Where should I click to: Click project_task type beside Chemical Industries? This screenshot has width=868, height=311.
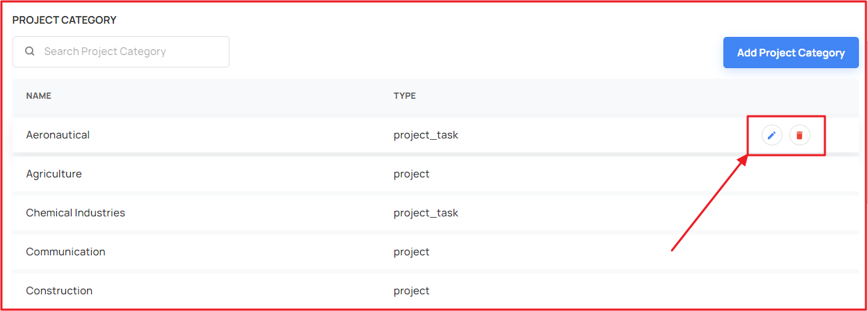(x=426, y=213)
